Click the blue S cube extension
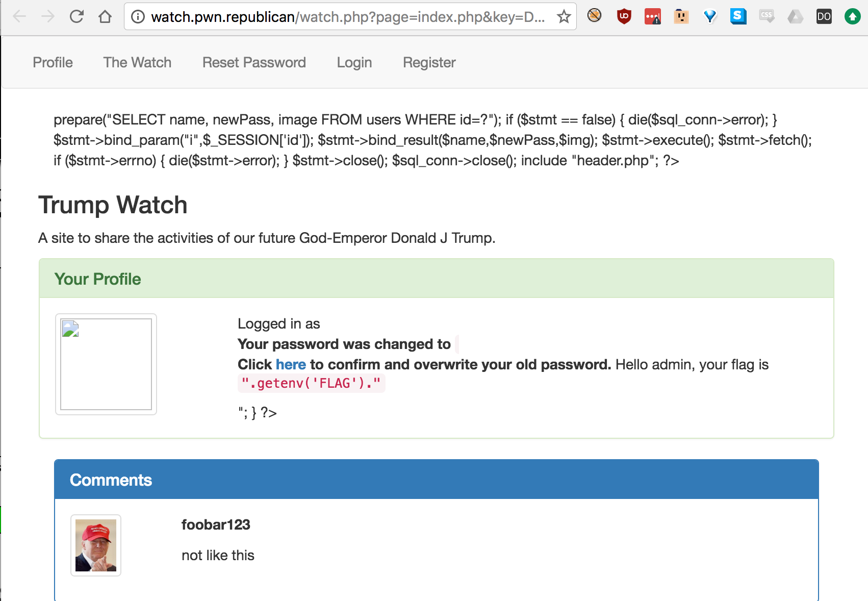The image size is (868, 601). click(738, 17)
